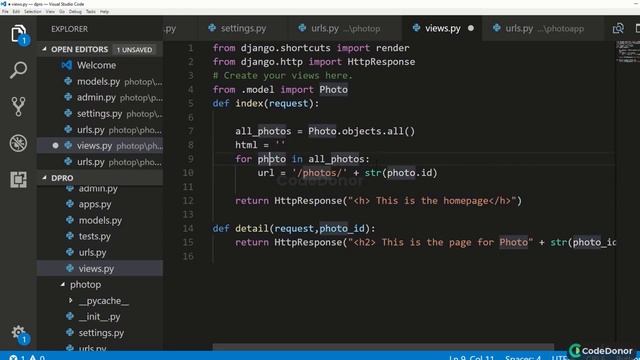
Task: Click the EXPLORER panel title
Action: pyautogui.click(x=69, y=29)
